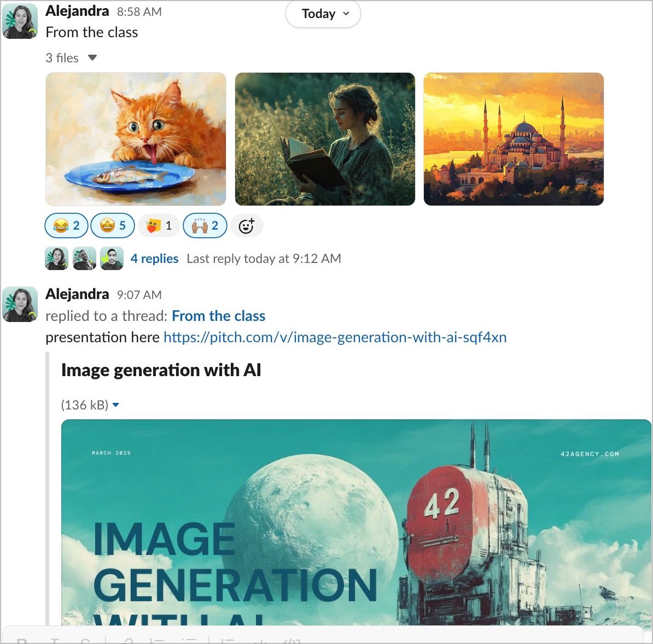Open the Today date dropdown

(323, 14)
